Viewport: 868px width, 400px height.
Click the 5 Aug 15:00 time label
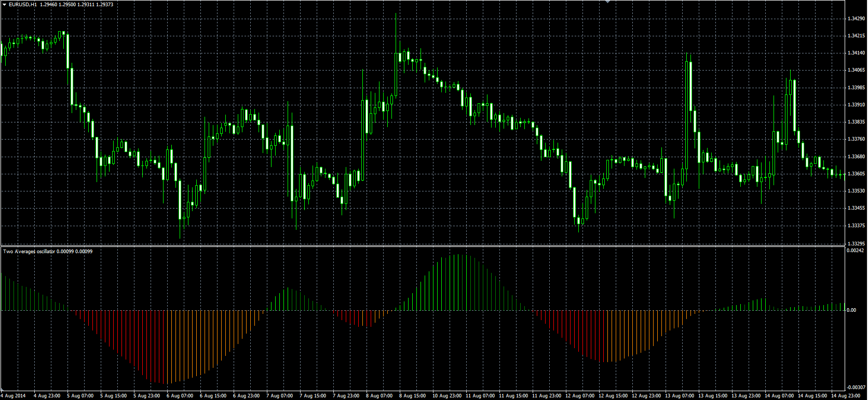point(113,396)
